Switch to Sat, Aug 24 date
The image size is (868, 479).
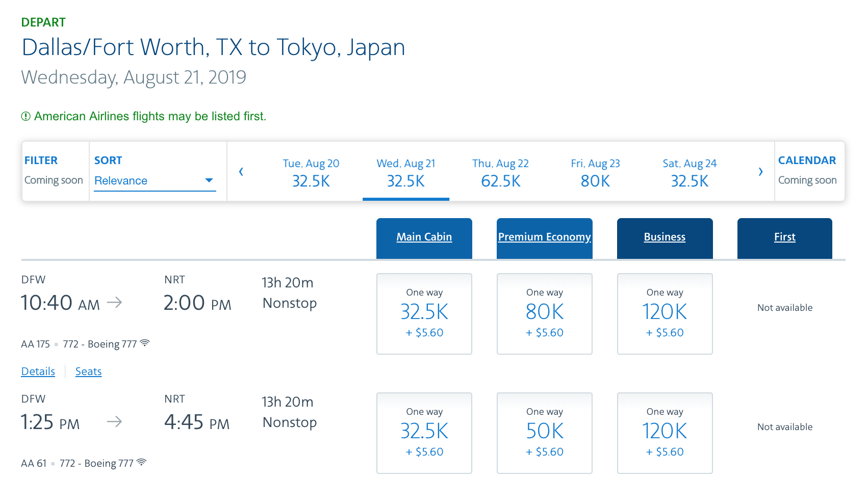coord(690,173)
